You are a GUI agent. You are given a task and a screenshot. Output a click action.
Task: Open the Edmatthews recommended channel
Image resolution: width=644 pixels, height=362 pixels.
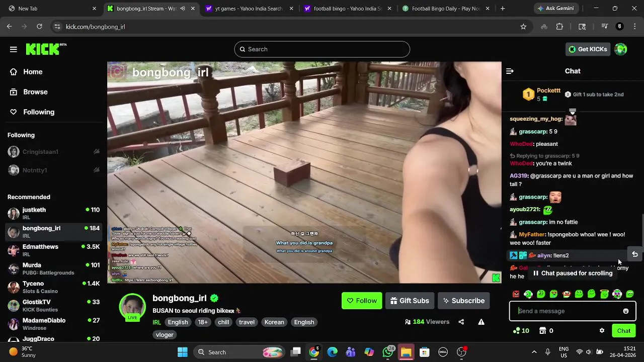coord(53,250)
